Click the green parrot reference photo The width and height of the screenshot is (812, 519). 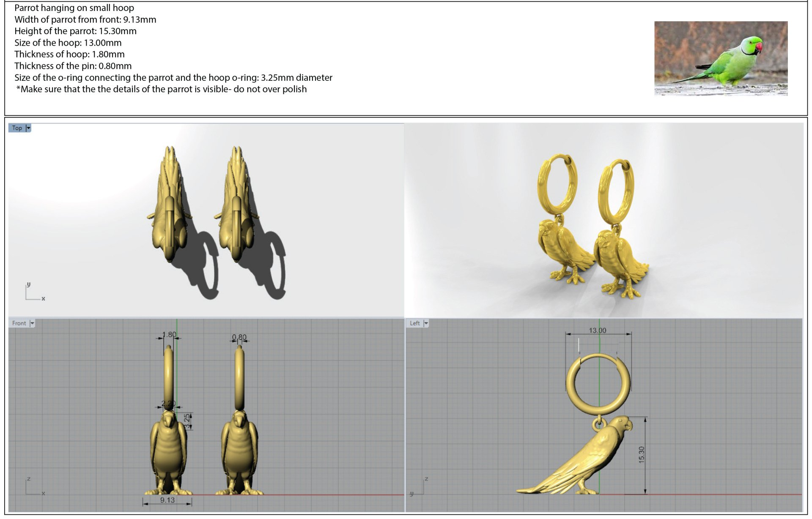click(721, 58)
